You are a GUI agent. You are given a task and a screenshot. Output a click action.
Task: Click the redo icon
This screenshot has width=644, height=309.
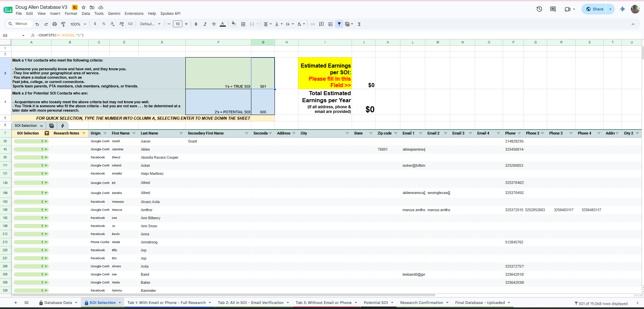pyautogui.click(x=46, y=24)
